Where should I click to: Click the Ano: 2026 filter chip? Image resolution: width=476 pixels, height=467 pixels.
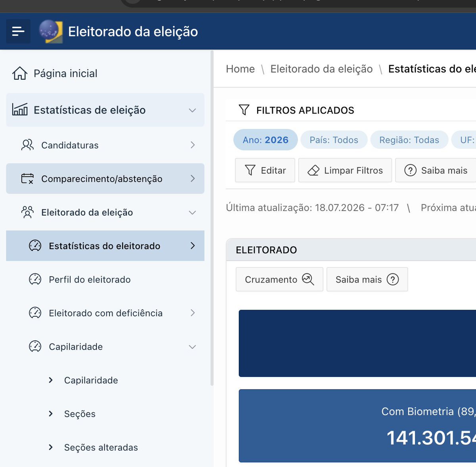click(x=265, y=140)
